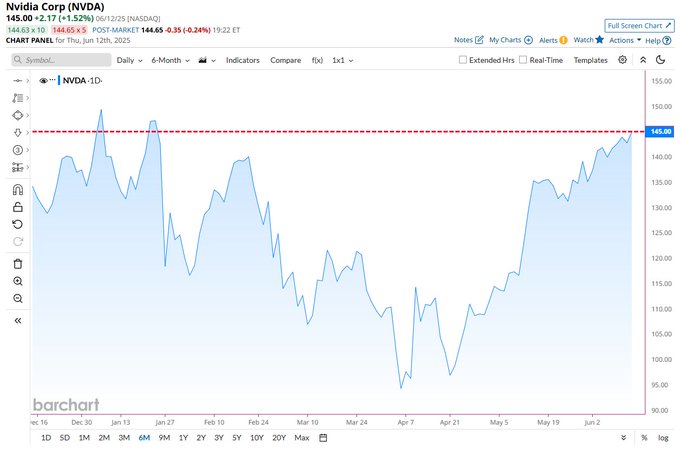Open the Actions dropdown
The image size is (680, 449).
625,40
